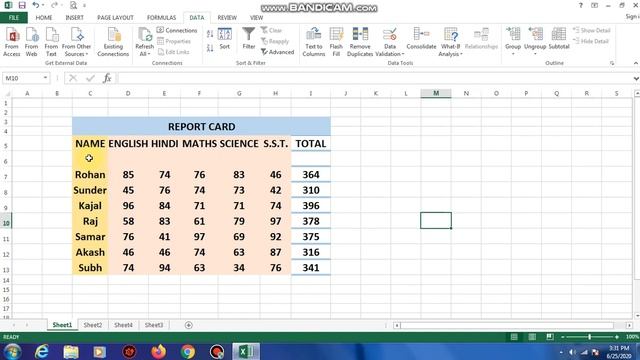Switch to the VIEW tab
The width and height of the screenshot is (640, 360).
256,18
